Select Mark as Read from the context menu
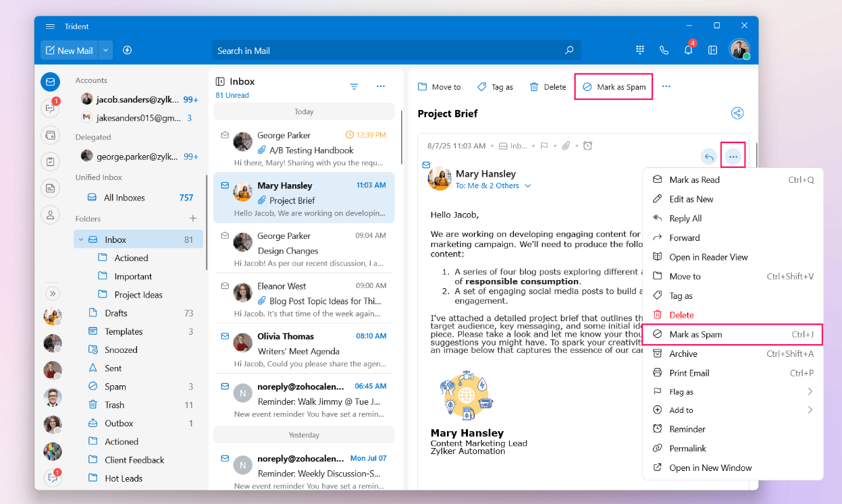The image size is (842, 504). [733, 180]
